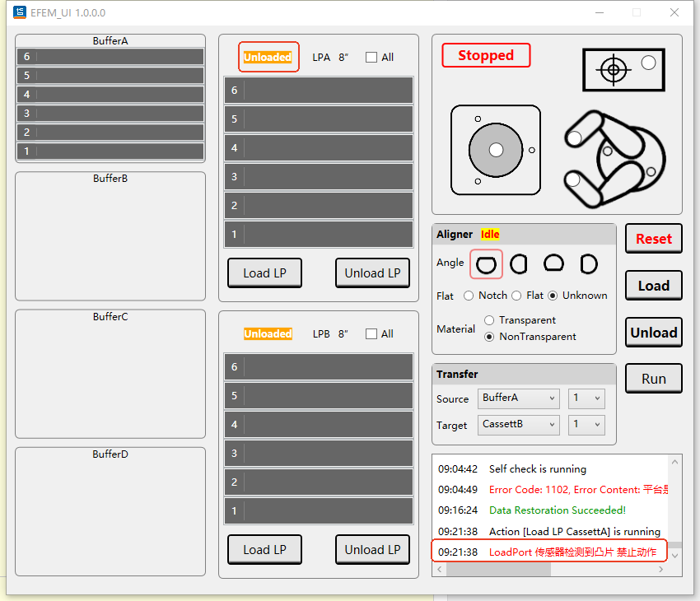Select the Load LP CassettA running log entry
The width and height of the screenshot is (700, 601).
[x=551, y=531]
